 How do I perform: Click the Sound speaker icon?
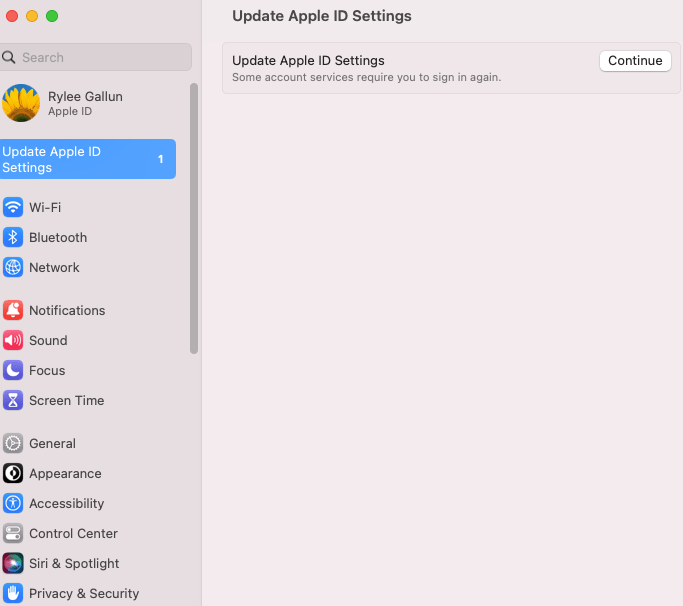tap(13, 340)
